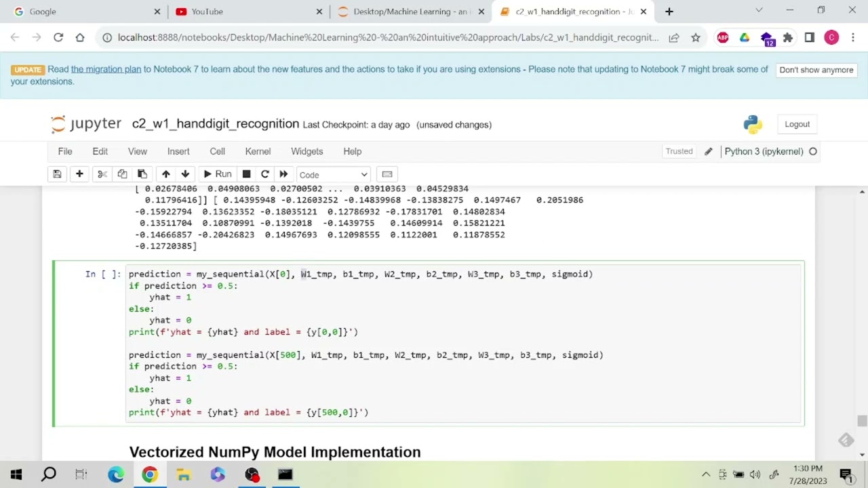
Task: Cut selected cells with scissors icon
Action: point(102,174)
